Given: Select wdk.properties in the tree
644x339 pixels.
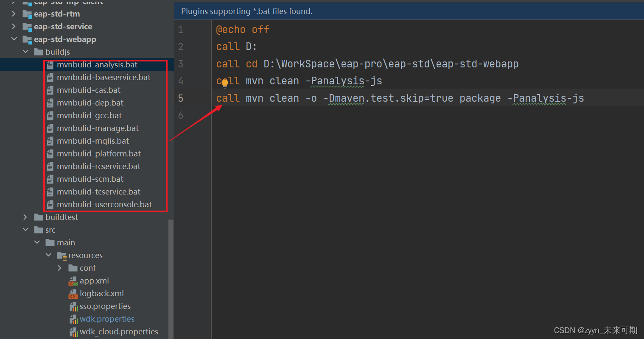Looking at the screenshot, I should [x=107, y=319].
